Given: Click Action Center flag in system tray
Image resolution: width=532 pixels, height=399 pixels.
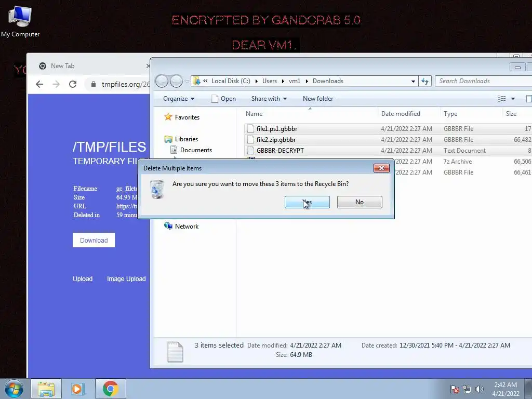Looking at the screenshot, I should pos(455,389).
